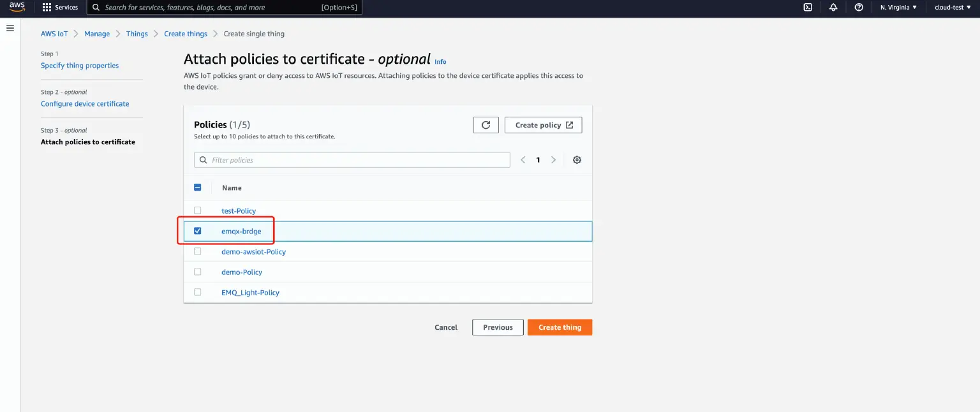
Task: Click inside the Filter policies field
Action: 352,159
